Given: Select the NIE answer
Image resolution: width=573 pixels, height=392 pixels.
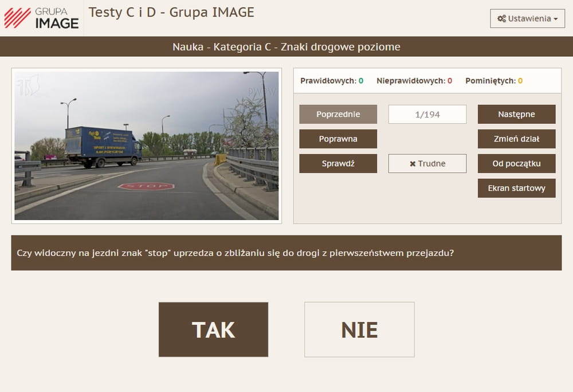Looking at the screenshot, I should (359, 330).
